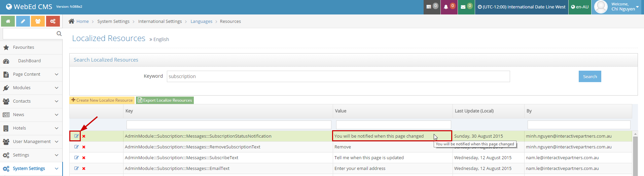Click the edit icon for SubscribeText row

tap(76, 158)
